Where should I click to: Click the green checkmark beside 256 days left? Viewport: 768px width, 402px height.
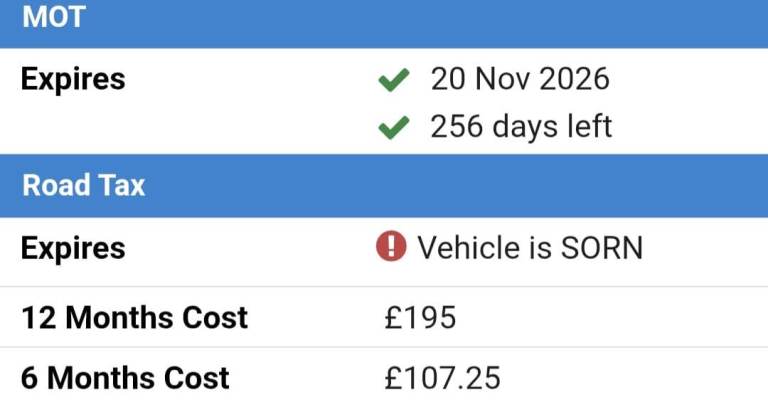point(394,127)
